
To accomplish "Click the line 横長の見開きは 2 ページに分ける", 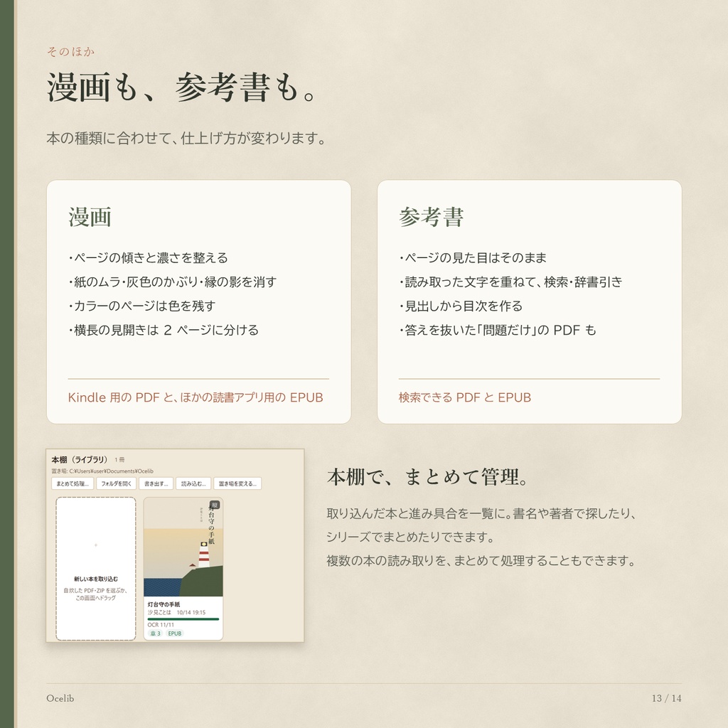I will coord(164,330).
